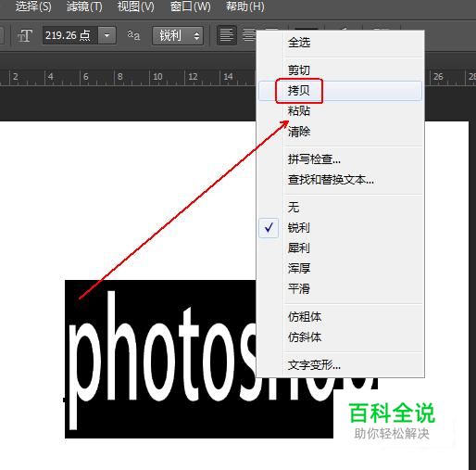
Task: Toggle 仿斜体 faux italic option
Action: (x=340, y=337)
